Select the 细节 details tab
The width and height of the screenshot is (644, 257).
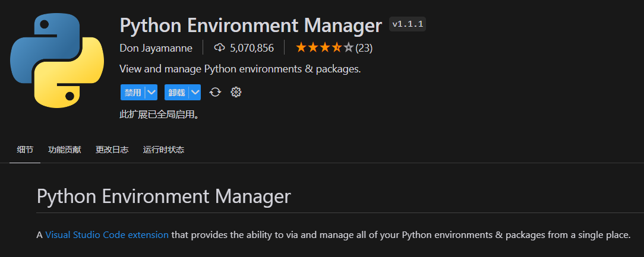pyautogui.click(x=25, y=150)
